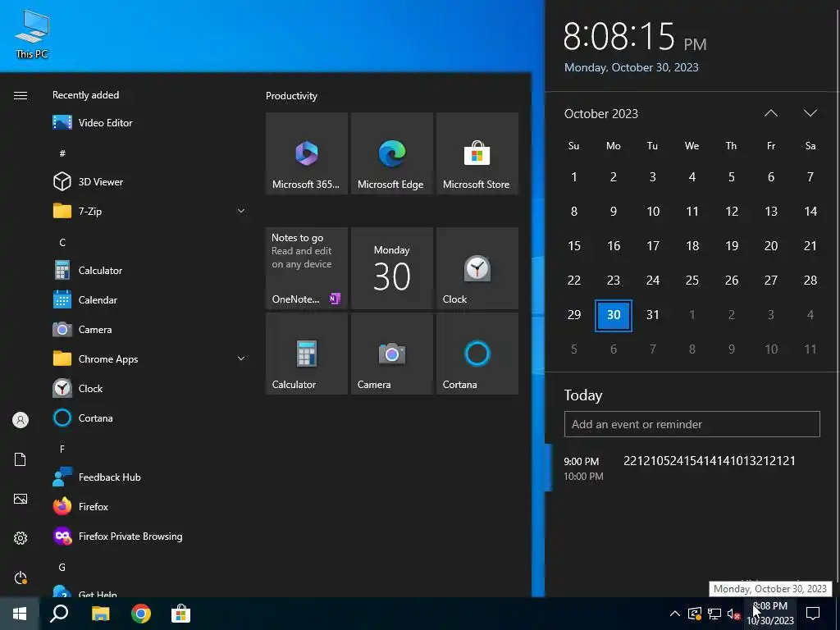Select October 22 in calendar

(x=573, y=281)
